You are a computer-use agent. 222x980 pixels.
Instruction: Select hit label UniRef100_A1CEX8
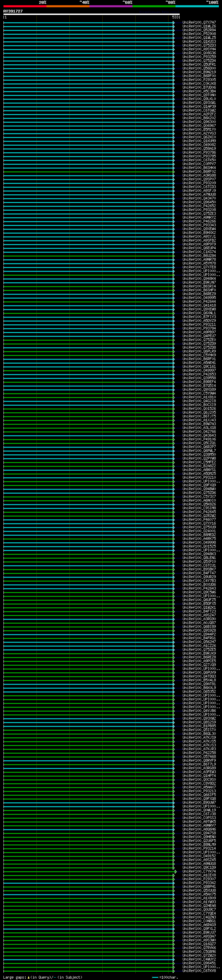[x=199, y=875]
